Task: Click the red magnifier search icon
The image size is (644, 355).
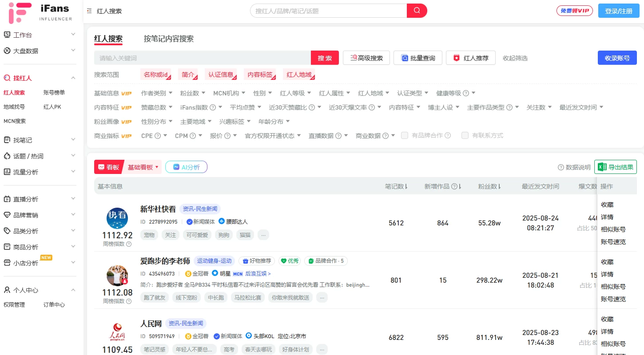Action: coord(417,11)
